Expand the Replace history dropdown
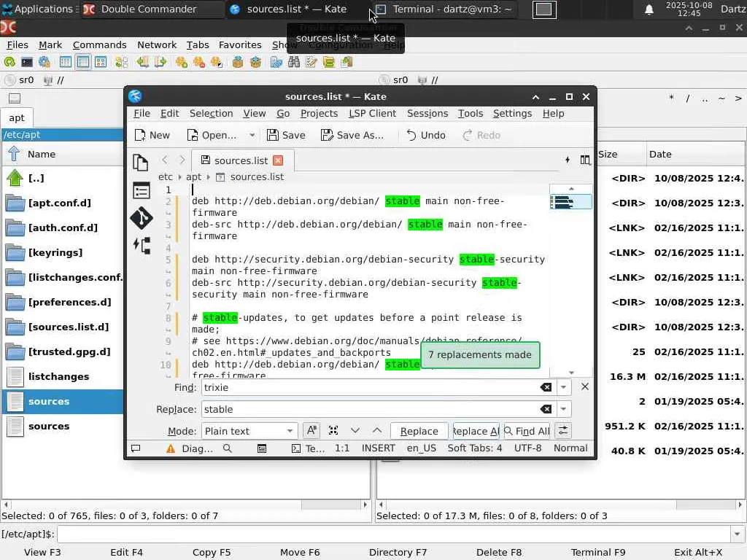The image size is (747, 560). [564, 409]
